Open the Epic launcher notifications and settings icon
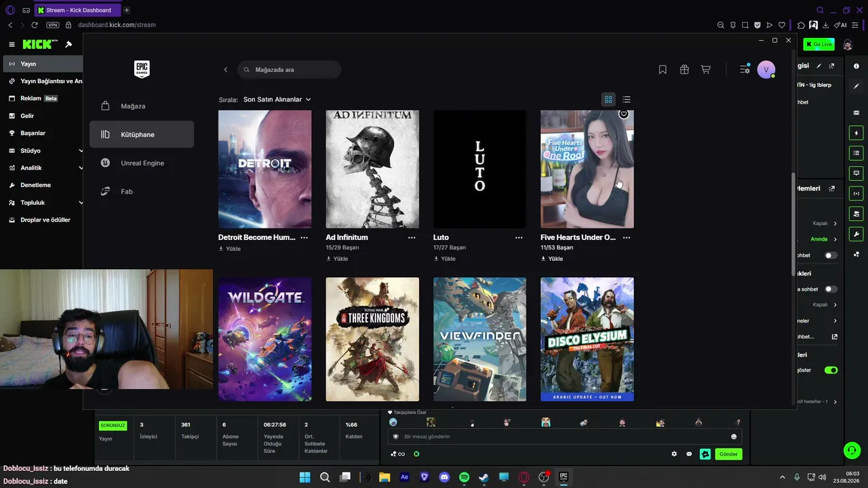This screenshot has width=868, height=488. [x=745, y=69]
